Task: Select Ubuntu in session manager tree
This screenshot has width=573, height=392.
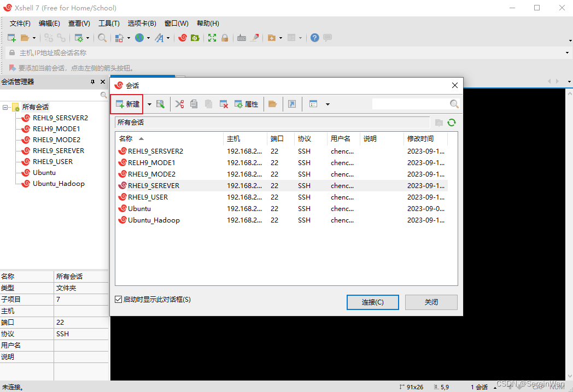Action: click(x=44, y=173)
